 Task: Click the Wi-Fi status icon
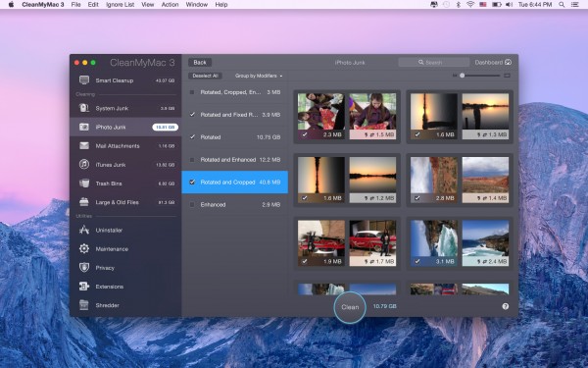(470, 5)
